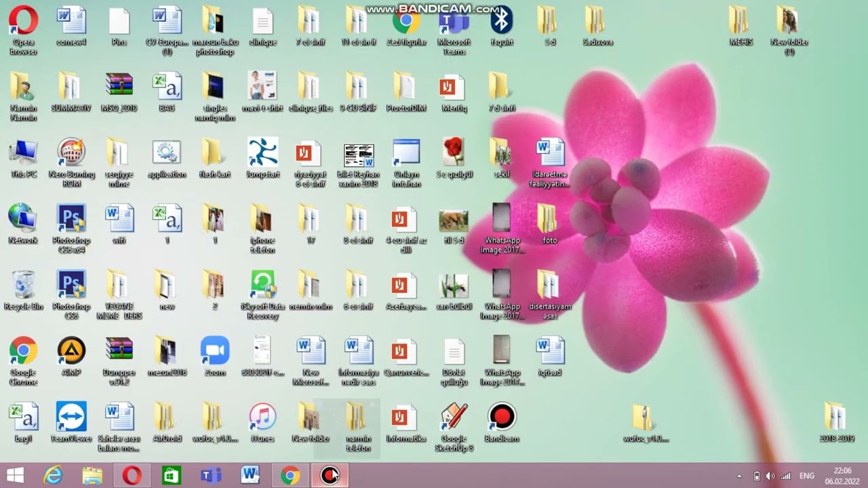The width and height of the screenshot is (868, 488).
Task: Click the iTunes desktop shortcut
Action: click(262, 422)
